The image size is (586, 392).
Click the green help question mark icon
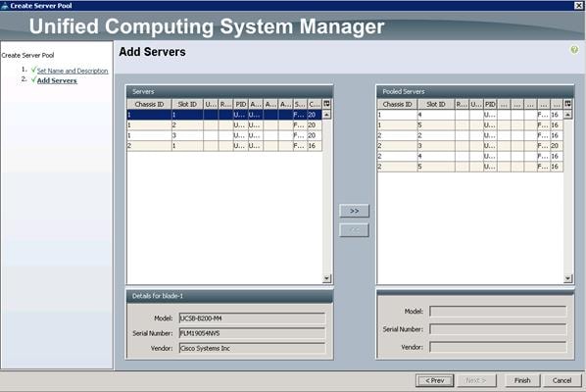[574, 50]
